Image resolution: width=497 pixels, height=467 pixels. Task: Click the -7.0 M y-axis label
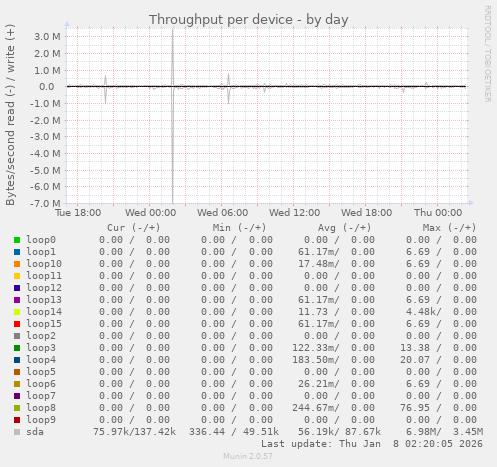tap(45, 203)
